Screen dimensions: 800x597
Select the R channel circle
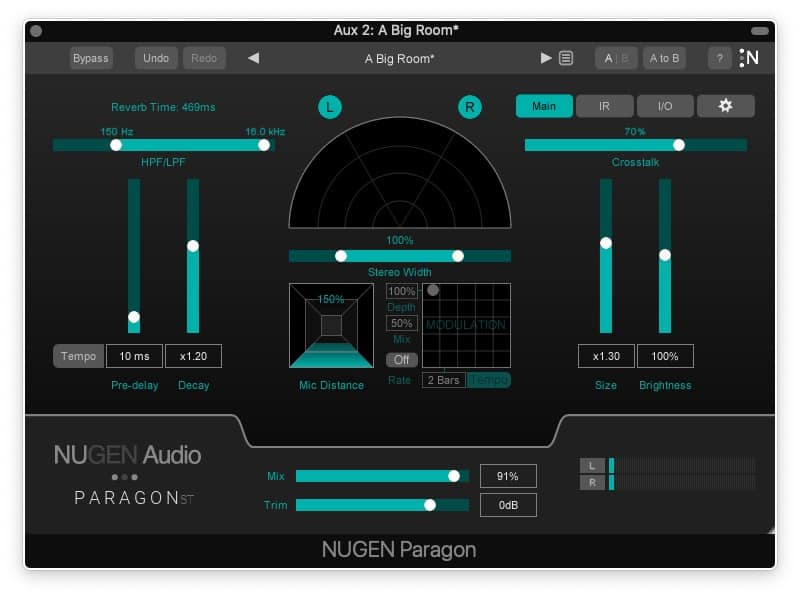469,107
